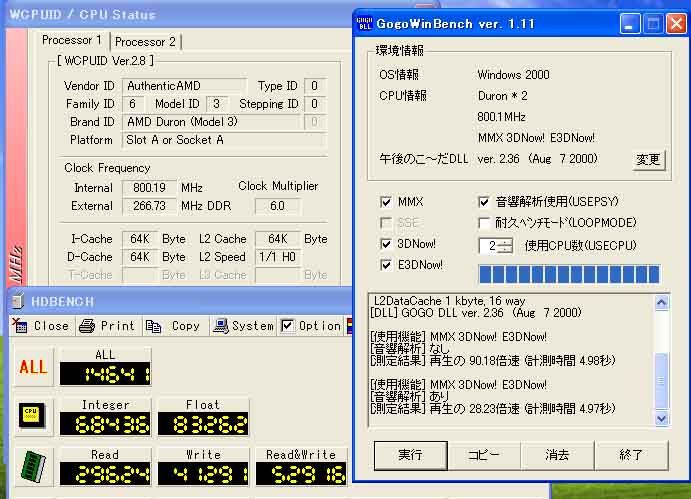Enable the LOOPMODE endurance bench checkbox
Screen dimensions: 691x499
[484, 223]
